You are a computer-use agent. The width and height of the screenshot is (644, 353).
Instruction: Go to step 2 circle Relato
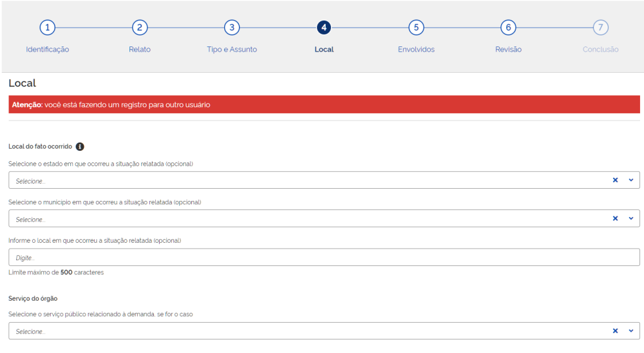coord(140,28)
